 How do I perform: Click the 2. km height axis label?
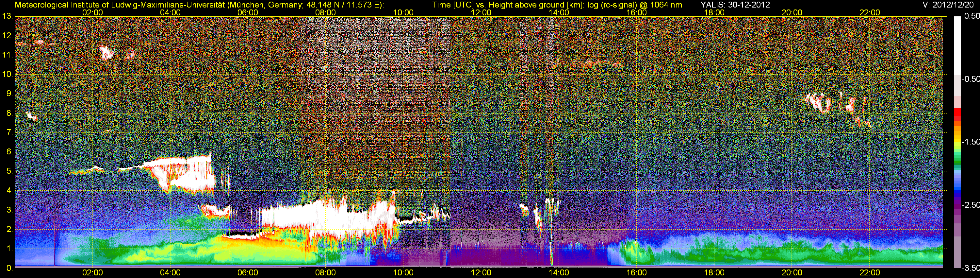tap(9, 229)
